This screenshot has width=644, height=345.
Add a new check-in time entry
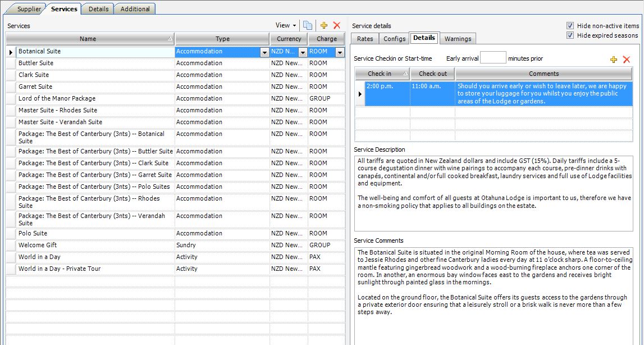[x=614, y=58]
